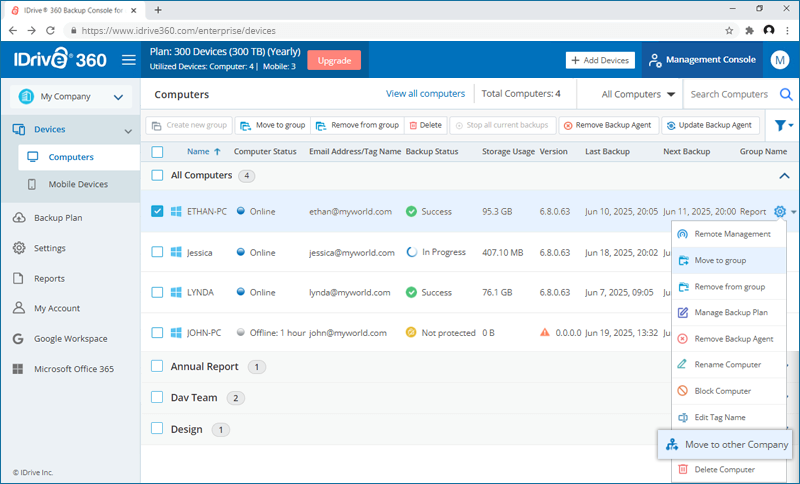This screenshot has height=484, width=800.
Task: Check the LYNDA row checkbox
Action: (157, 292)
